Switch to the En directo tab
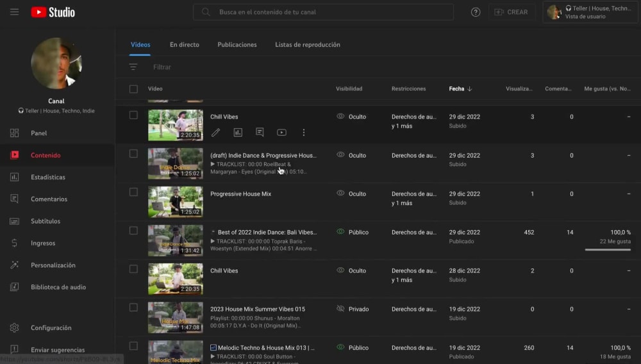The height and width of the screenshot is (364, 641). pyautogui.click(x=185, y=45)
